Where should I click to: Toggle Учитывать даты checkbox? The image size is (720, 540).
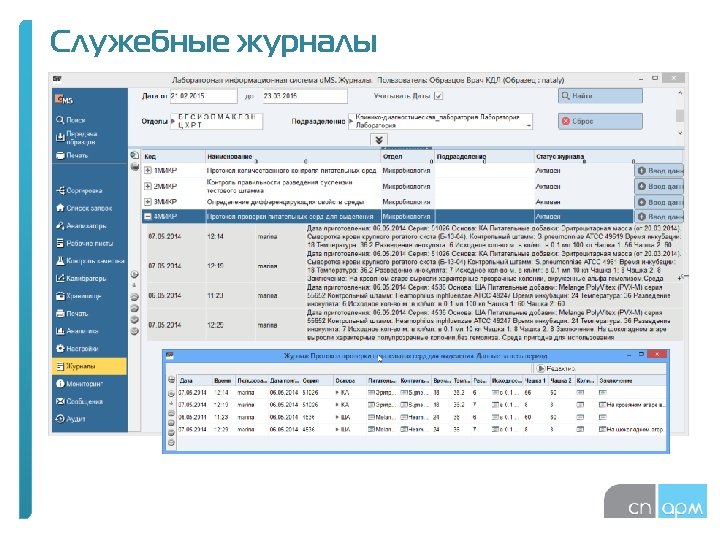pos(439,96)
